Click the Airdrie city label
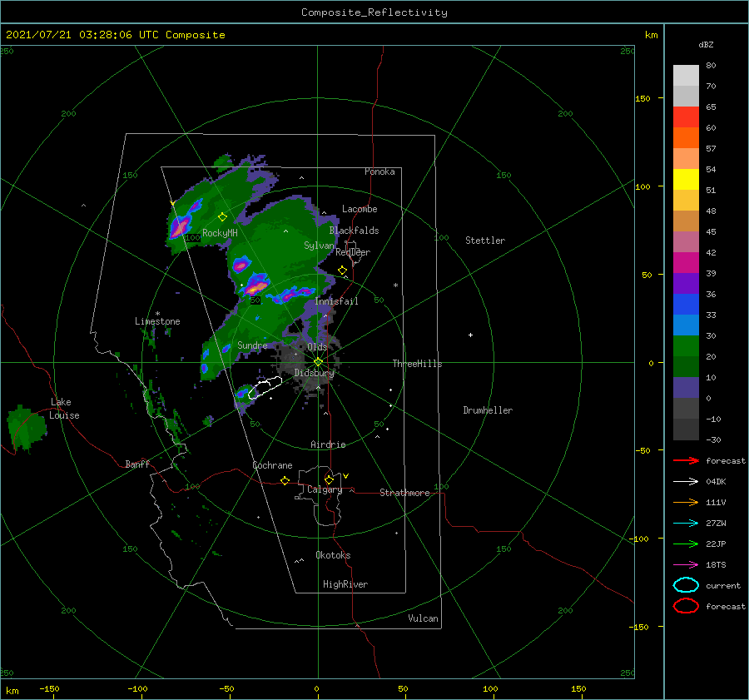The height and width of the screenshot is (700, 749). click(x=328, y=444)
